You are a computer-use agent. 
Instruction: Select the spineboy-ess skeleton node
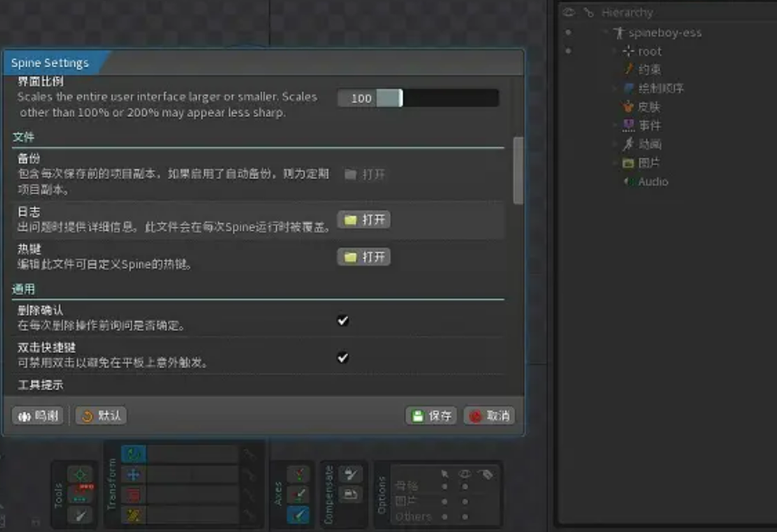pyautogui.click(x=658, y=33)
